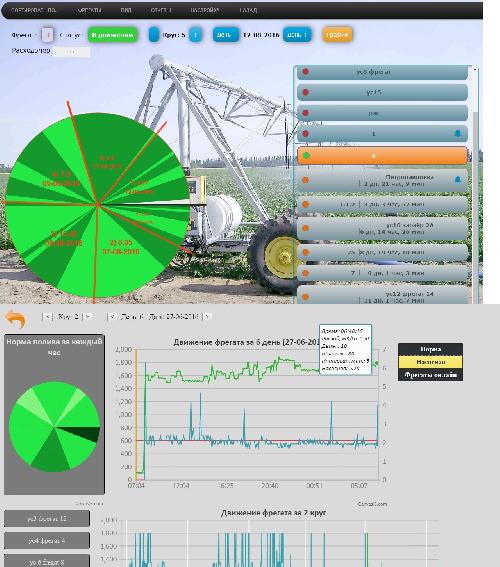Open the Настройки menu item
This screenshot has height=567, width=500.
(x=205, y=10)
